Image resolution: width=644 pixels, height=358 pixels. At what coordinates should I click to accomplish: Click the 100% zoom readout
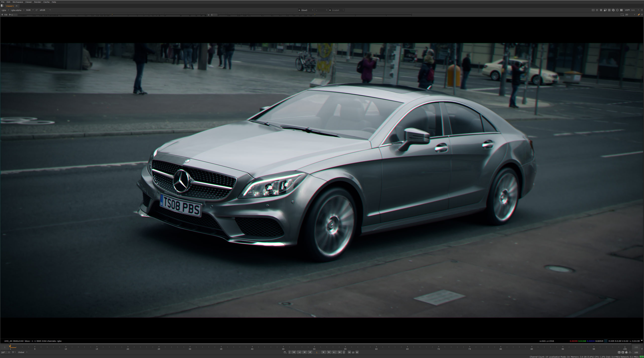pyautogui.click(x=627, y=10)
